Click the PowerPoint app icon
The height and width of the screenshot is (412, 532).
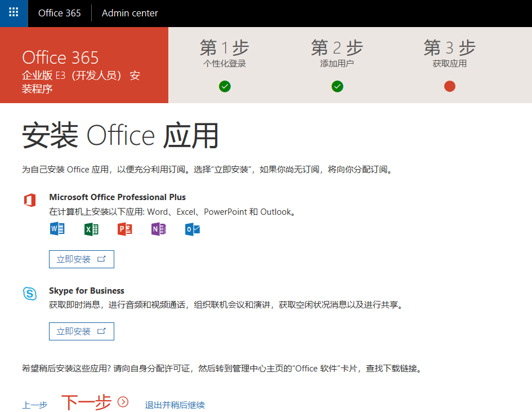click(125, 229)
